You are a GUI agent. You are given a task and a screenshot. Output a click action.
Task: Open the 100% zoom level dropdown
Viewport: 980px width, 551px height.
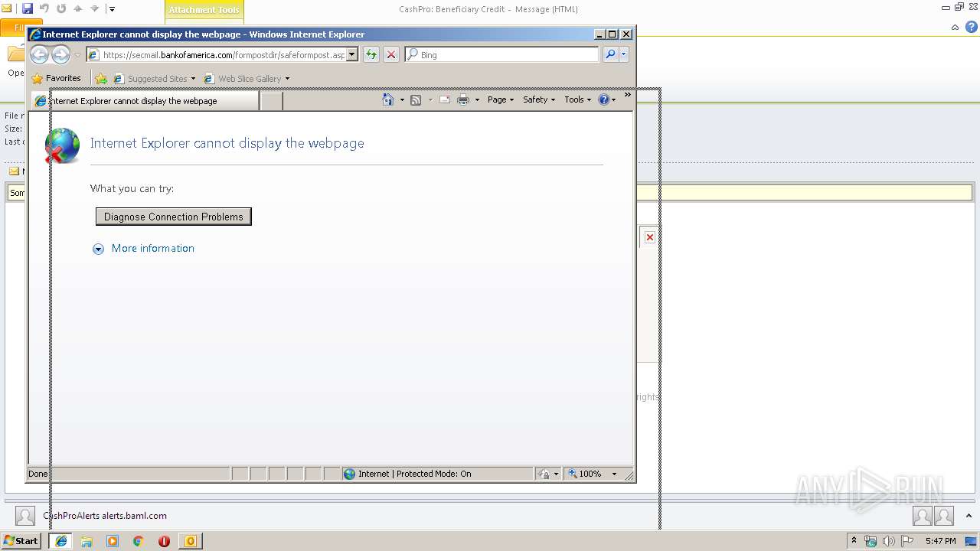(614, 474)
